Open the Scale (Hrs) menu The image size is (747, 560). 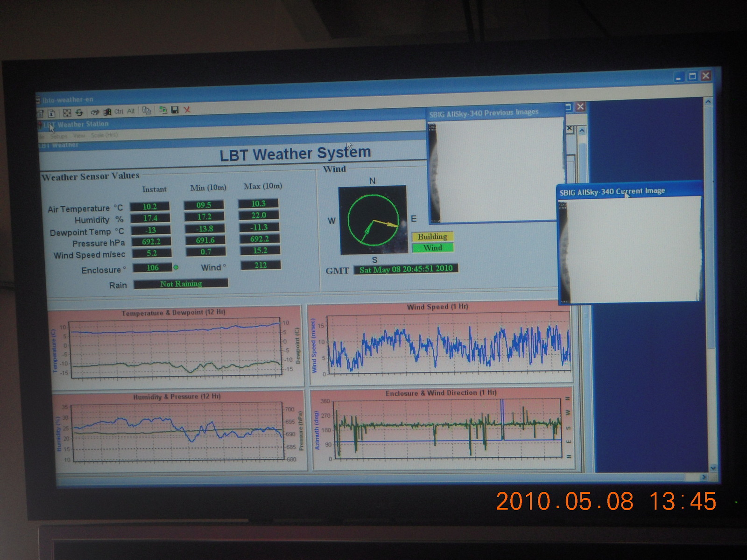104,135
